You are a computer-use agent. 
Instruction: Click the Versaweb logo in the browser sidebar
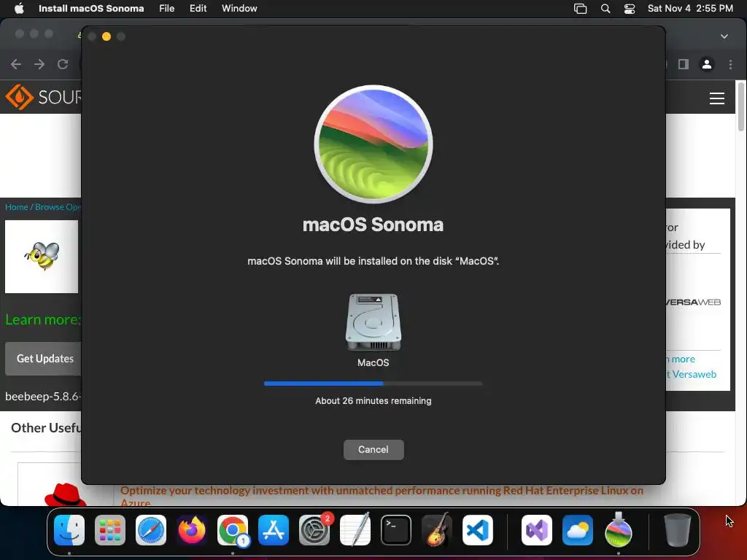pos(693,302)
